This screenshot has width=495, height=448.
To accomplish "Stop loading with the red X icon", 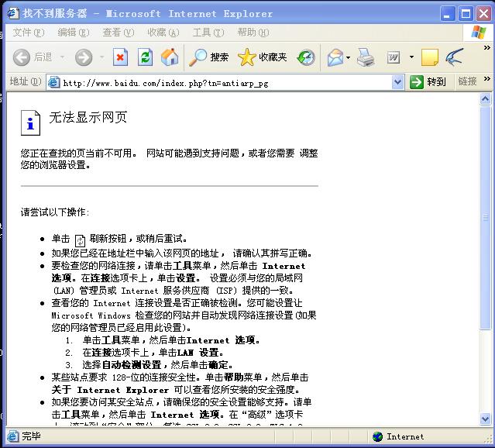I will (120, 57).
